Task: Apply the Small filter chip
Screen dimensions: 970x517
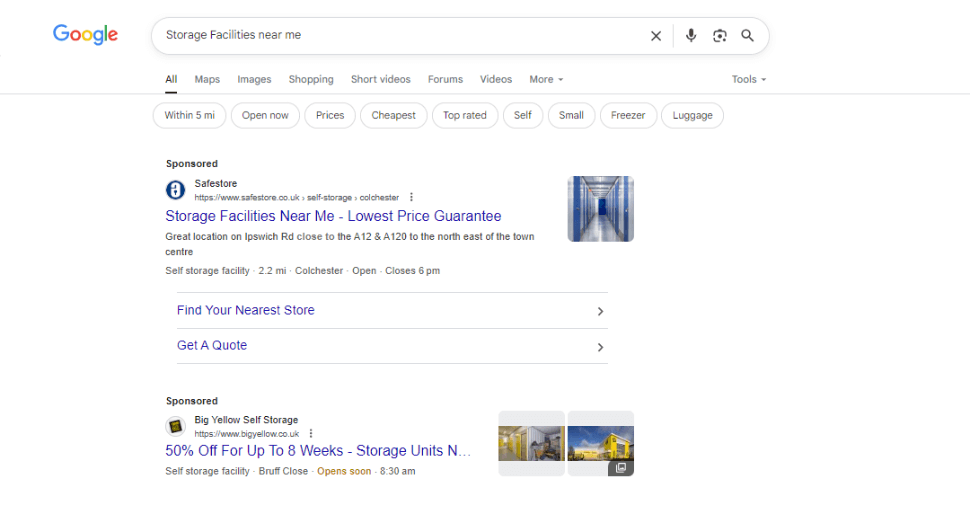Action: (571, 116)
